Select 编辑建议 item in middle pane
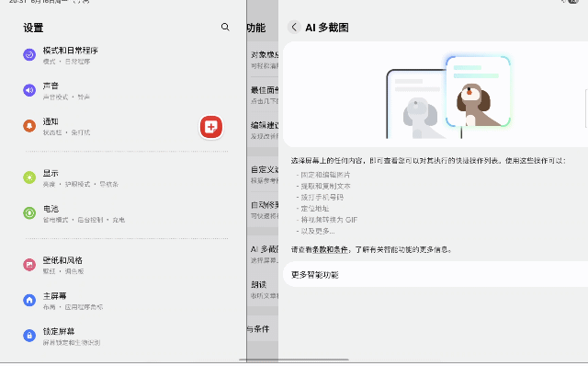Image resolution: width=588 pixels, height=366 pixels. coord(263,130)
